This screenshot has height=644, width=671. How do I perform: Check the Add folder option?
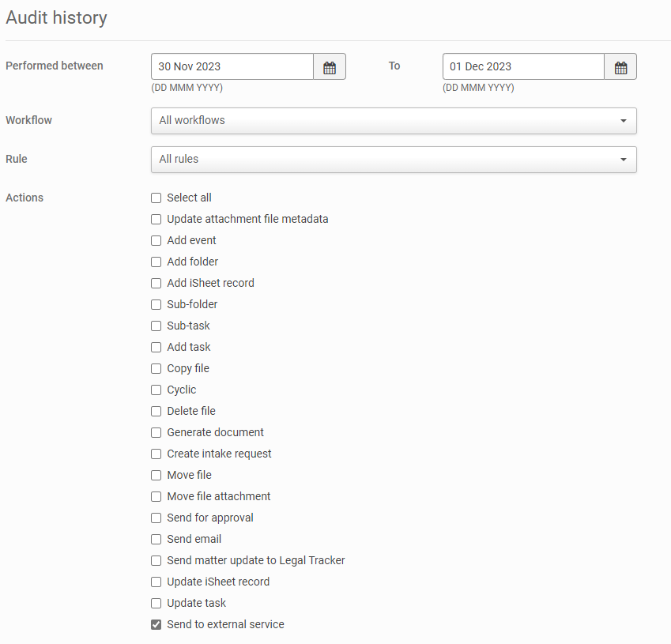[156, 262]
